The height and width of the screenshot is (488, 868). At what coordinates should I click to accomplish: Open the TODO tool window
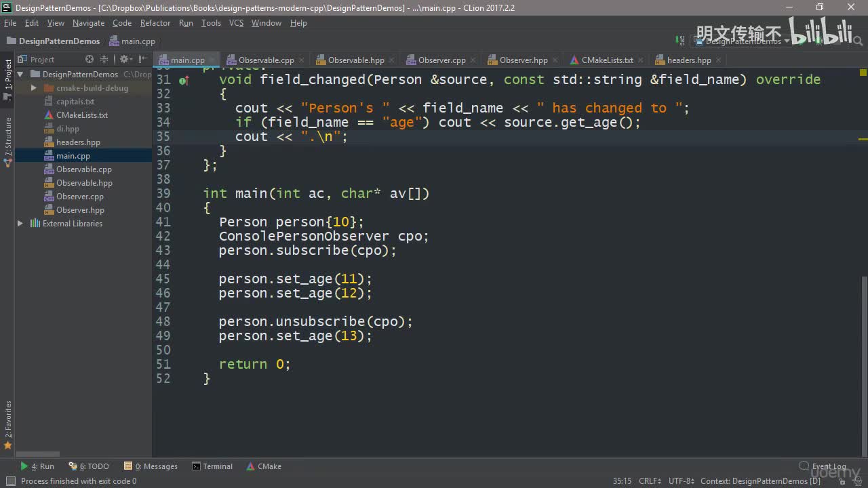(89, 466)
